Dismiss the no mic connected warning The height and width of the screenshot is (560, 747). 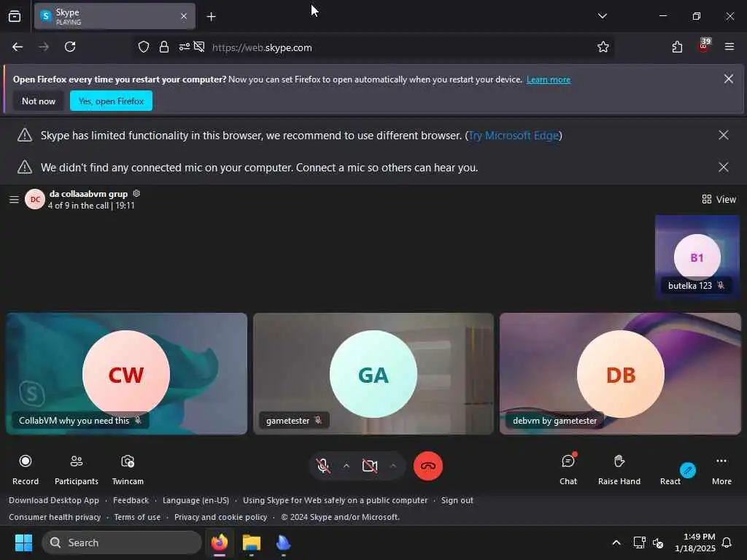point(723,167)
